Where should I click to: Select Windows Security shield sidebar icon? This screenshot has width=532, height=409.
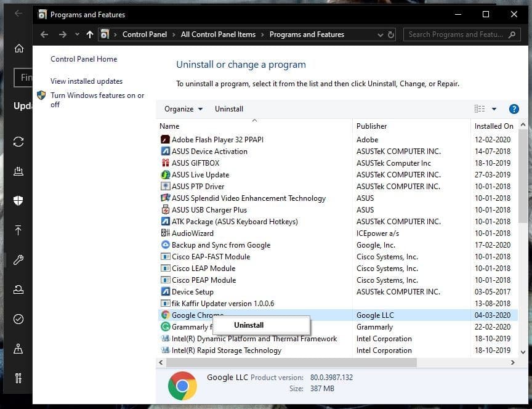coord(18,200)
